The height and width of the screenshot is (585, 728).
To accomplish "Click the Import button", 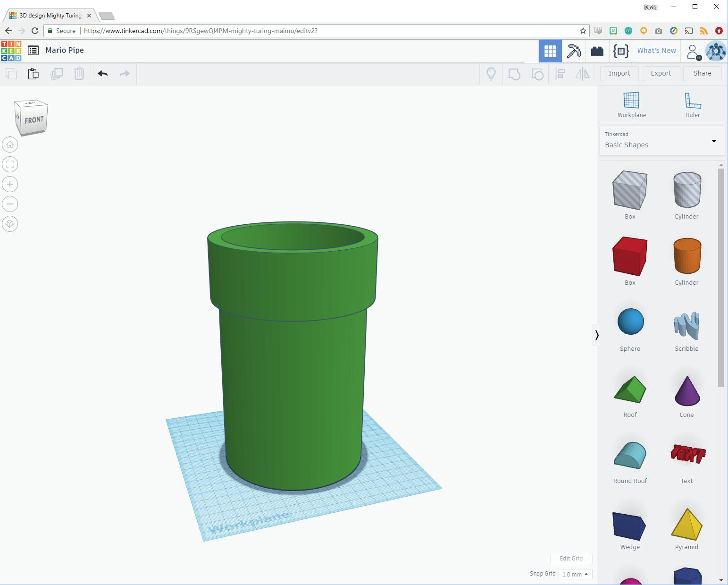I will click(x=619, y=73).
